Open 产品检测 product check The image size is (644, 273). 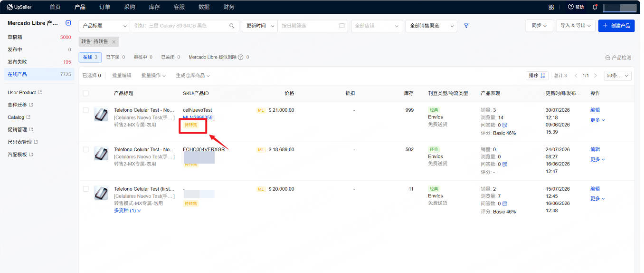[x=618, y=58]
